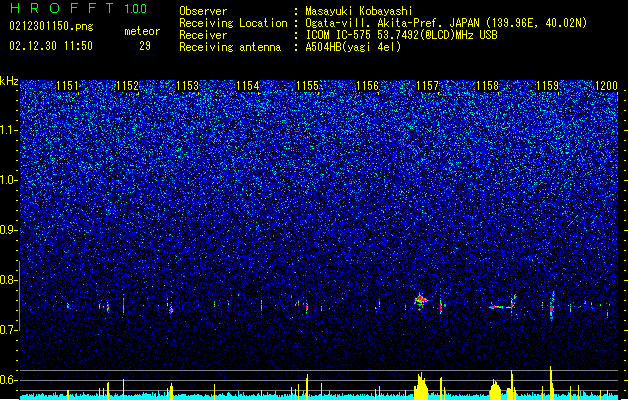Click the meteor count value 29
The width and height of the screenshot is (629, 400).
(145, 46)
